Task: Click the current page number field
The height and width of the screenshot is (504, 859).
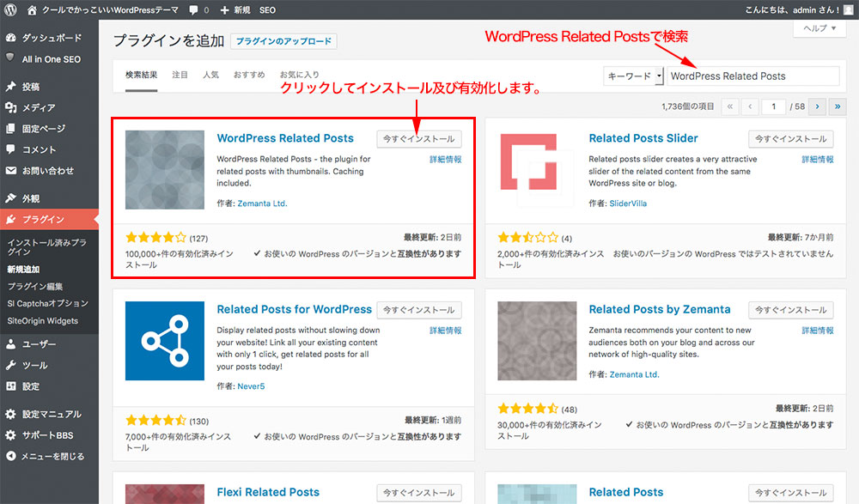Action: 774,106
